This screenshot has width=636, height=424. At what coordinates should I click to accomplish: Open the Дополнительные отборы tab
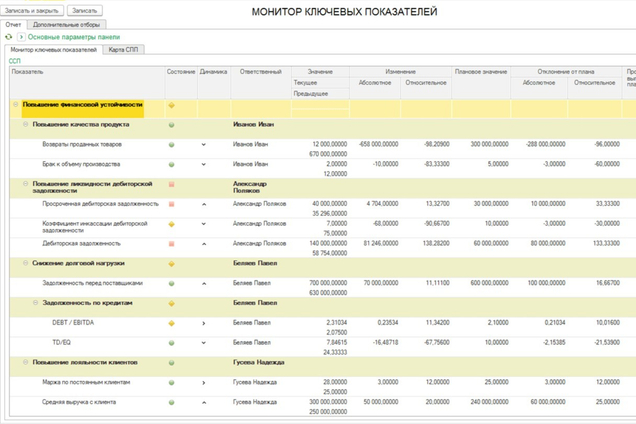67,25
